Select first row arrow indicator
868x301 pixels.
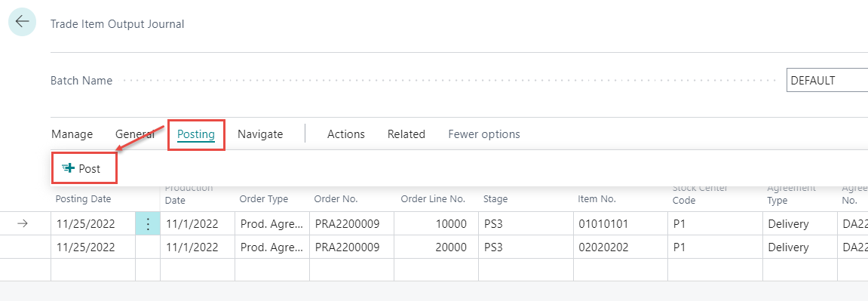(22, 223)
